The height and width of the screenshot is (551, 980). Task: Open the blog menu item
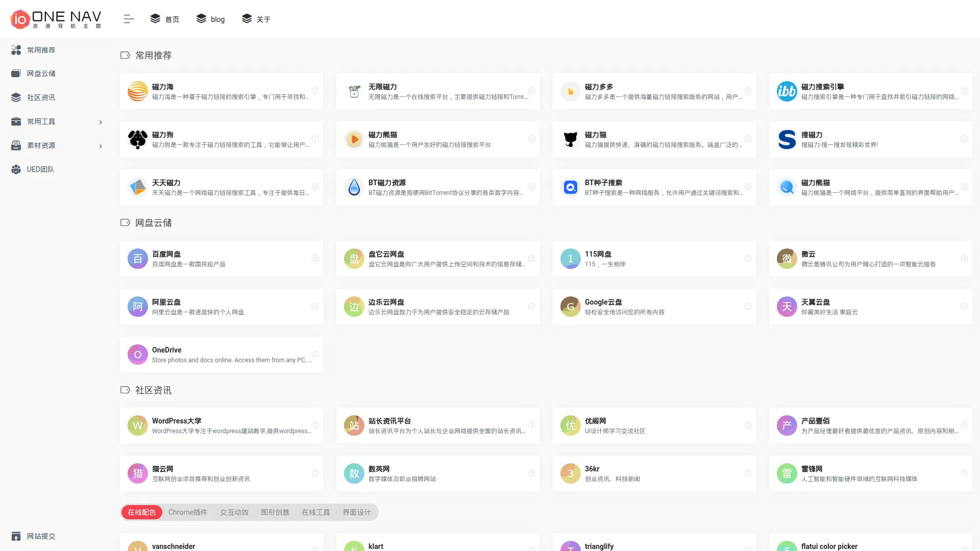pyautogui.click(x=210, y=19)
